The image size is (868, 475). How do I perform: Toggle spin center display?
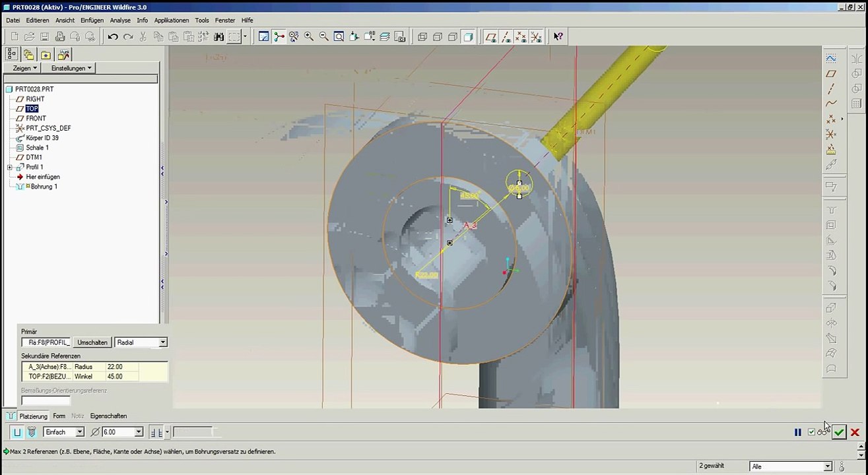(x=279, y=37)
